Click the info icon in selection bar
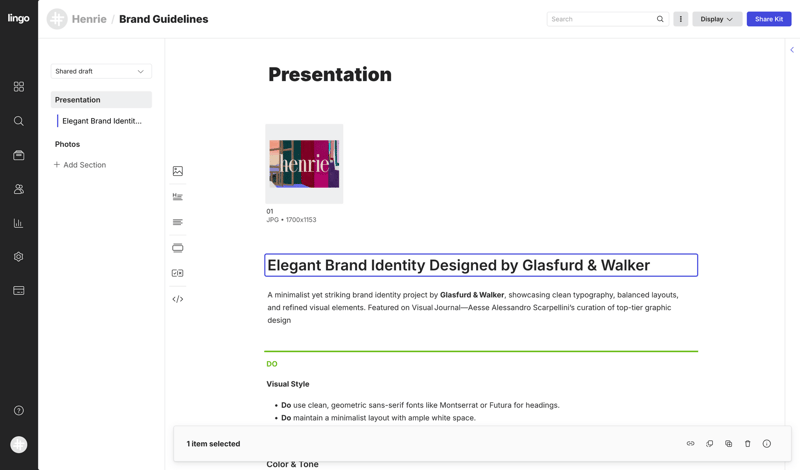Viewport: 800px width, 470px height. click(x=767, y=444)
